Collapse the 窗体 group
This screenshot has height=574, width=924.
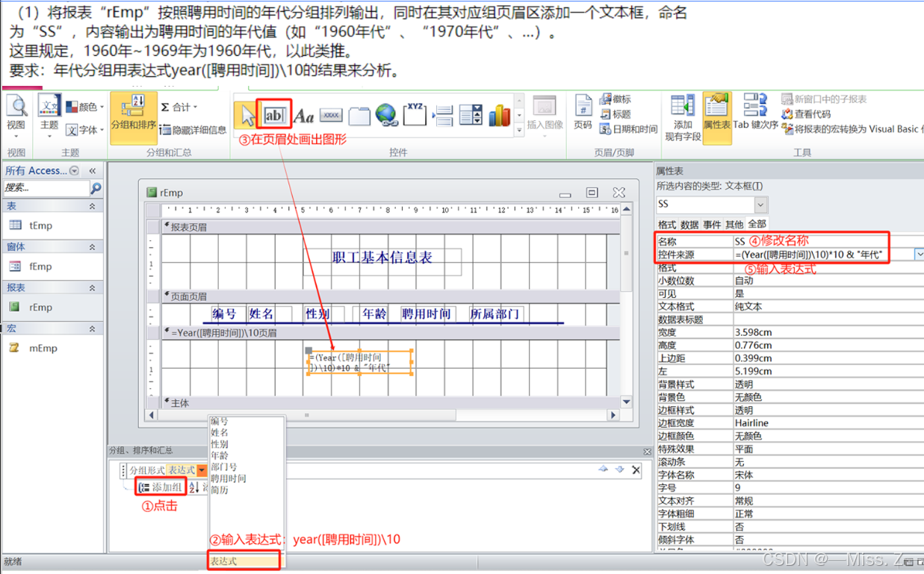click(93, 246)
